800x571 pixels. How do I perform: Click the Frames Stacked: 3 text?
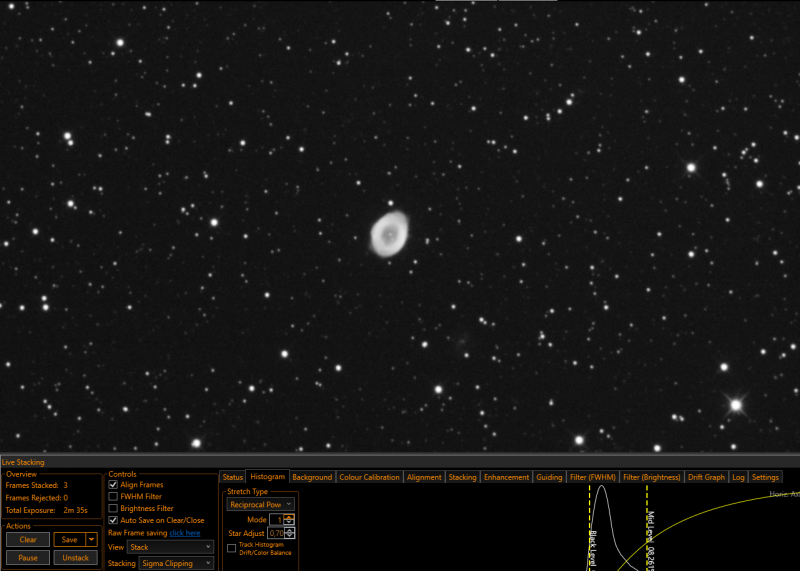[36, 485]
